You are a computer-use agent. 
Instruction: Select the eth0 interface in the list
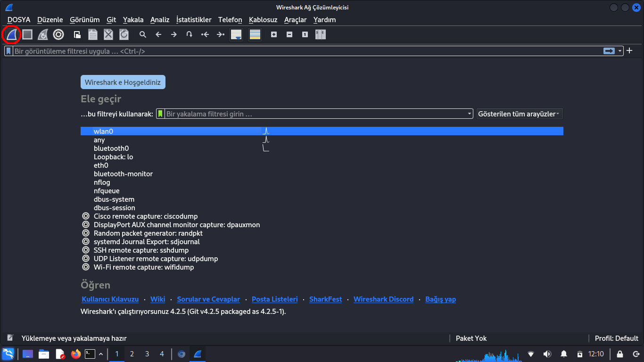click(101, 165)
